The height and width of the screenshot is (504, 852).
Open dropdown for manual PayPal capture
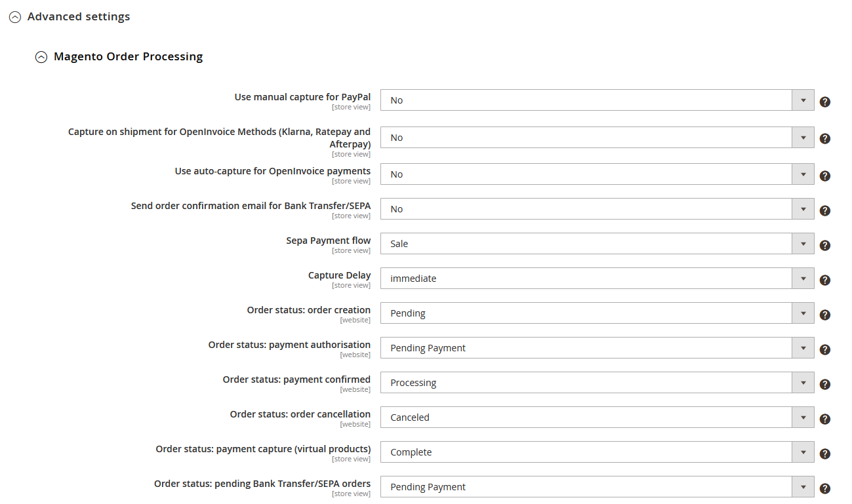click(802, 100)
